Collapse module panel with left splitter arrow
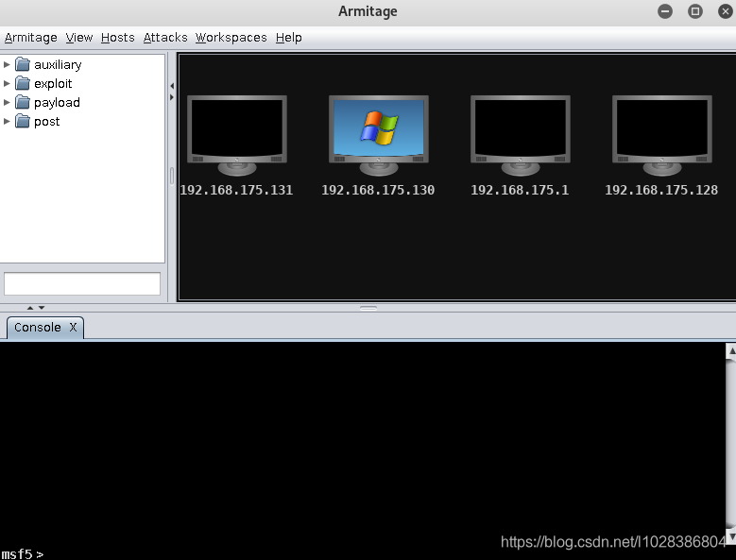 [x=172, y=86]
